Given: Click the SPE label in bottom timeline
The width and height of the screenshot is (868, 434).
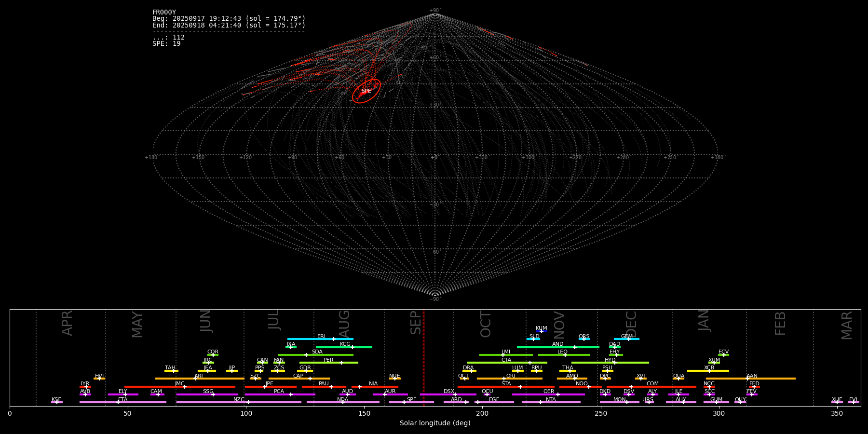Looking at the screenshot, I should 411,400.
